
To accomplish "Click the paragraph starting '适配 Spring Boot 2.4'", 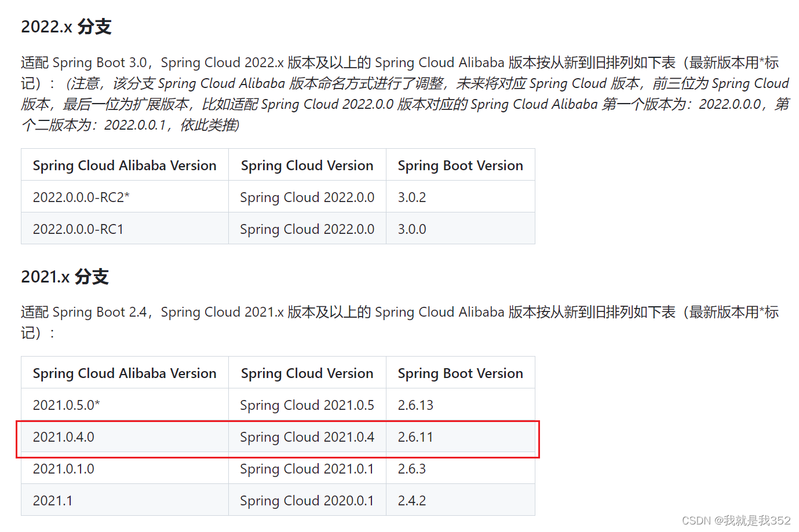I will [x=400, y=322].
